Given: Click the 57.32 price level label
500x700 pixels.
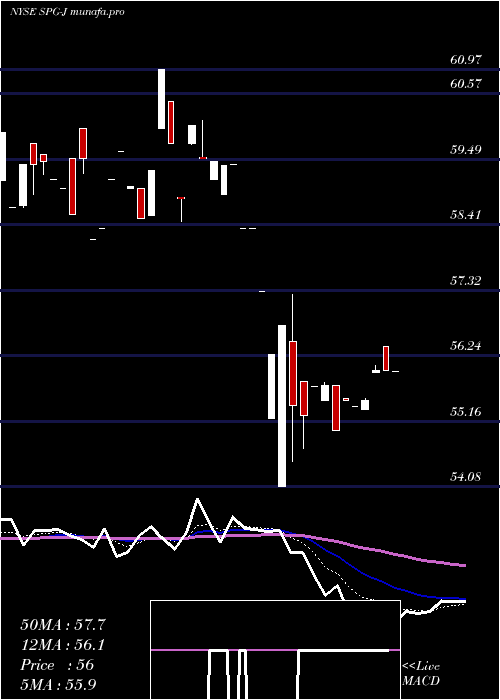Looking at the screenshot, I should click(x=466, y=280).
